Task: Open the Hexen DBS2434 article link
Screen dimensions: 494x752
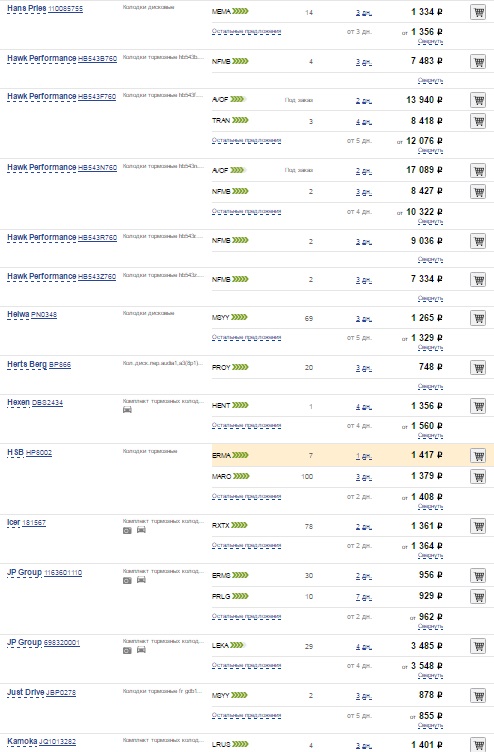Action: 47,403
